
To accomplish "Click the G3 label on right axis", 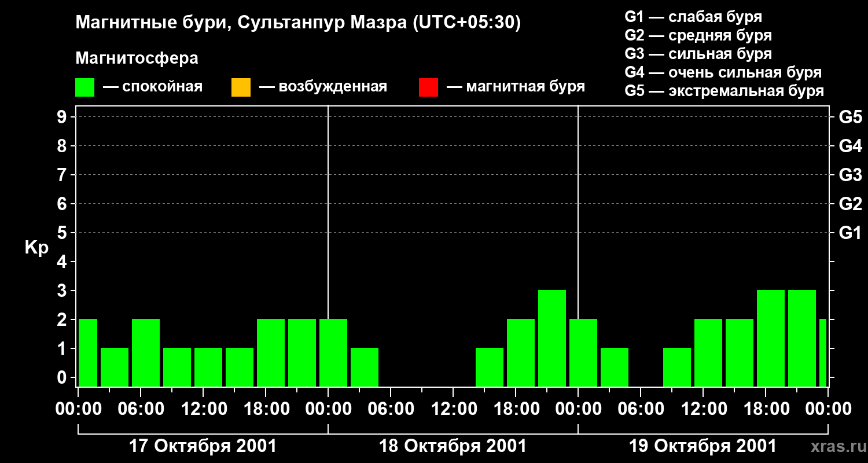I will pos(850,175).
